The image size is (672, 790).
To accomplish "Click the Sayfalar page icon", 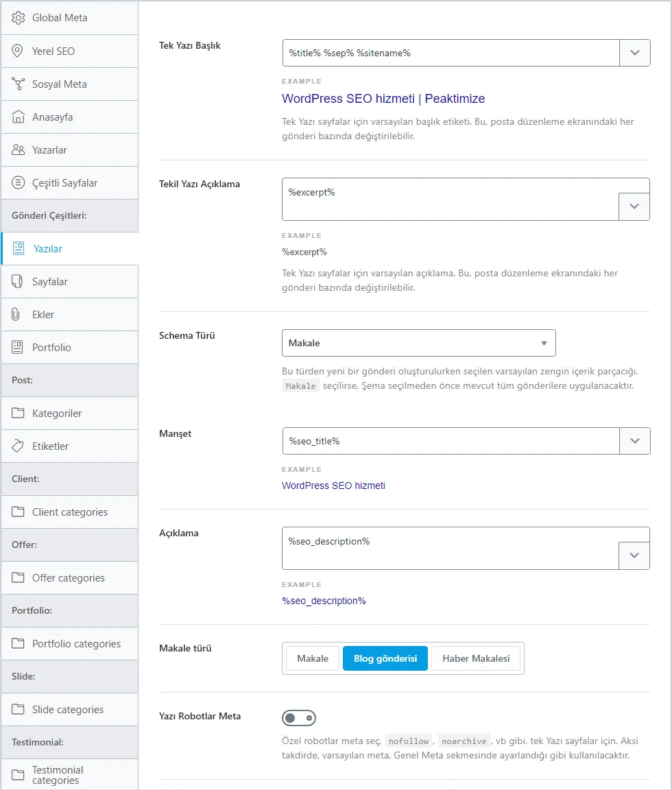I will pyautogui.click(x=18, y=282).
